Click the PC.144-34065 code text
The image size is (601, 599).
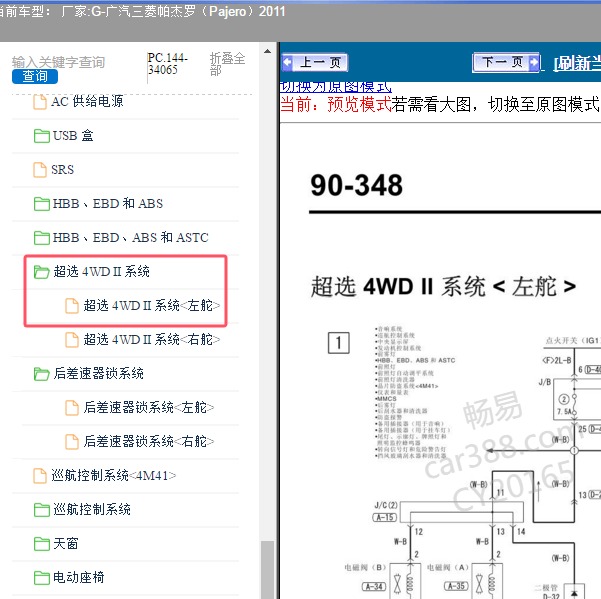pos(168,64)
